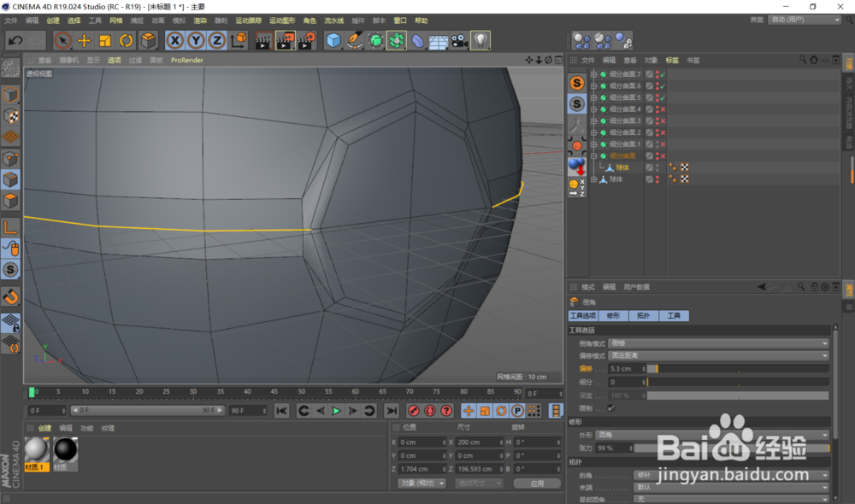Screen dimensions: 855x504
Task: Adjust the 细分 subdivision slider
Action: click(738, 382)
